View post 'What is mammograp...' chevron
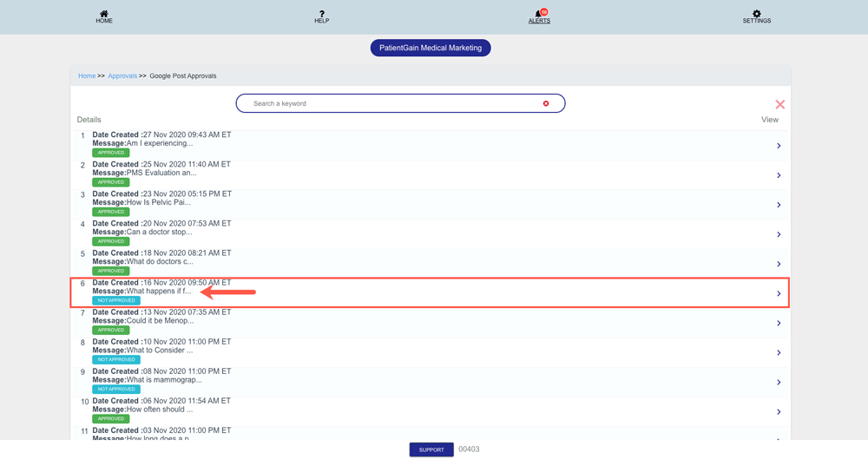The width and height of the screenshot is (868, 459). 779,382
